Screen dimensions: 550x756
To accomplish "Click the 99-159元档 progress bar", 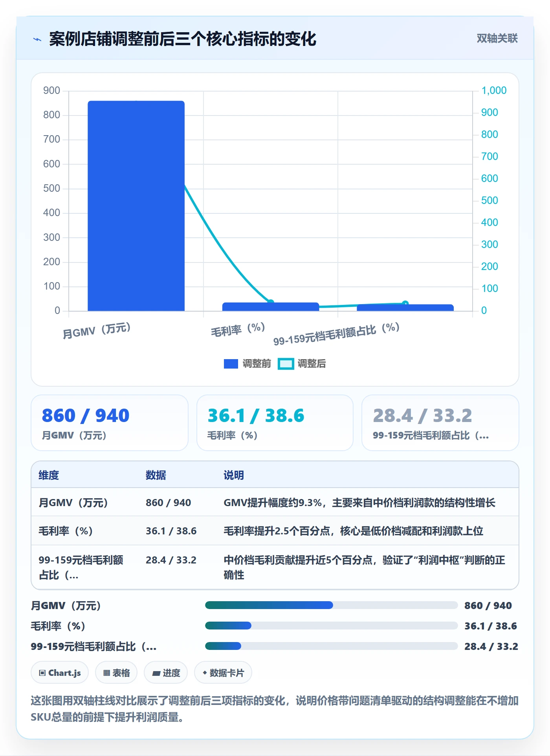I will point(331,646).
